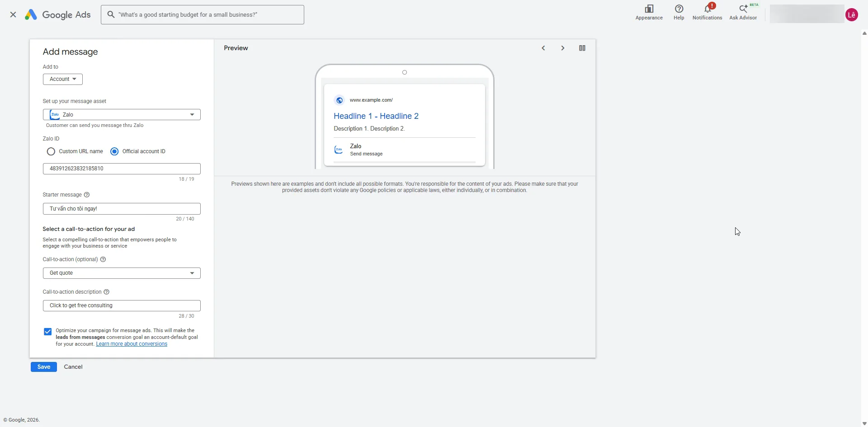Open the Help menu icon
Screen dimensions: 868x427
click(x=679, y=12)
